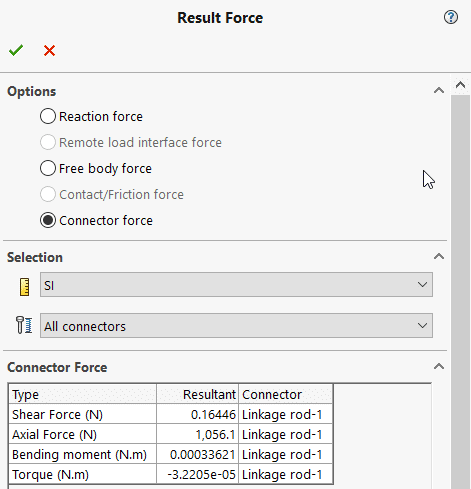
Task: Click the connector bolt-spring icon
Action: coord(24,325)
